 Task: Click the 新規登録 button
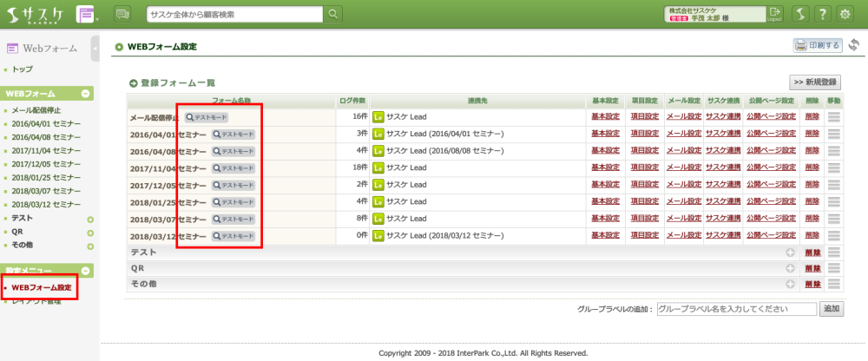click(815, 82)
